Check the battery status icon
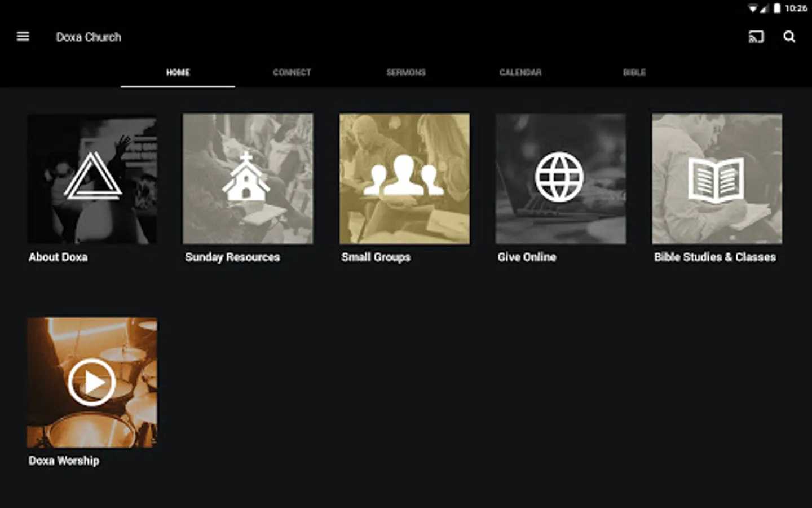812x508 pixels. [777, 8]
